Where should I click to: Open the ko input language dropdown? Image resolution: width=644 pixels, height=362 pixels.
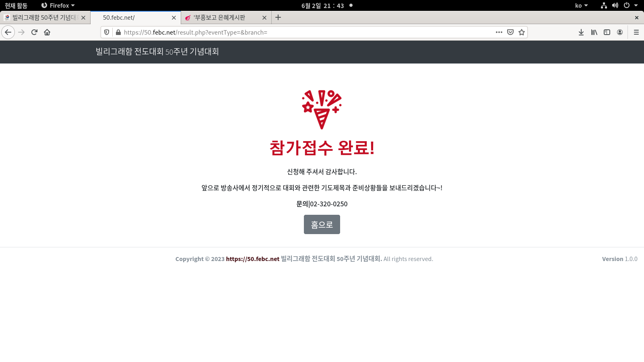click(x=581, y=6)
